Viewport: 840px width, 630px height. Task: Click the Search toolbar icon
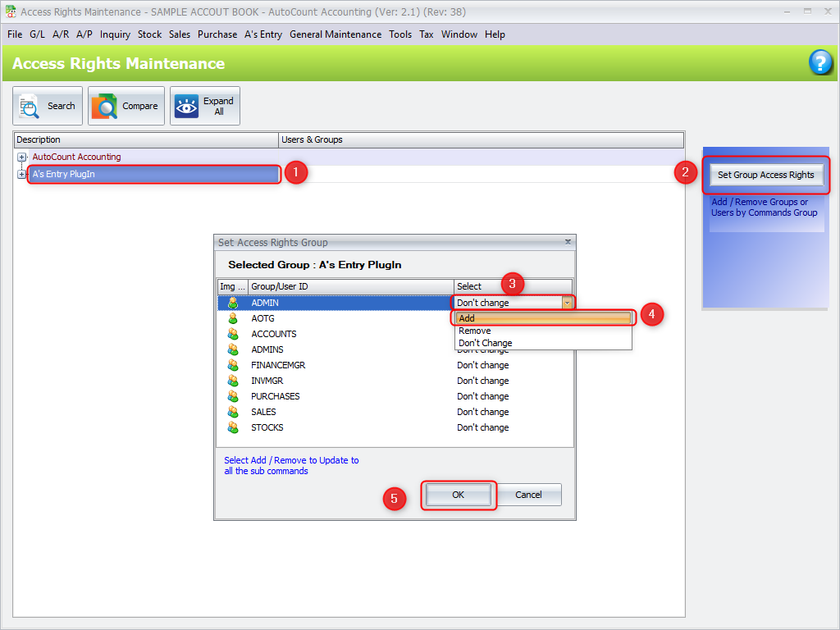(30, 106)
